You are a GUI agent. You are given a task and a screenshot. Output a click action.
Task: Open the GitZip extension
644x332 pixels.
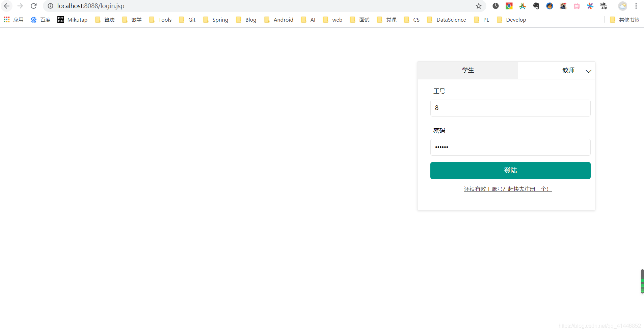603,6
